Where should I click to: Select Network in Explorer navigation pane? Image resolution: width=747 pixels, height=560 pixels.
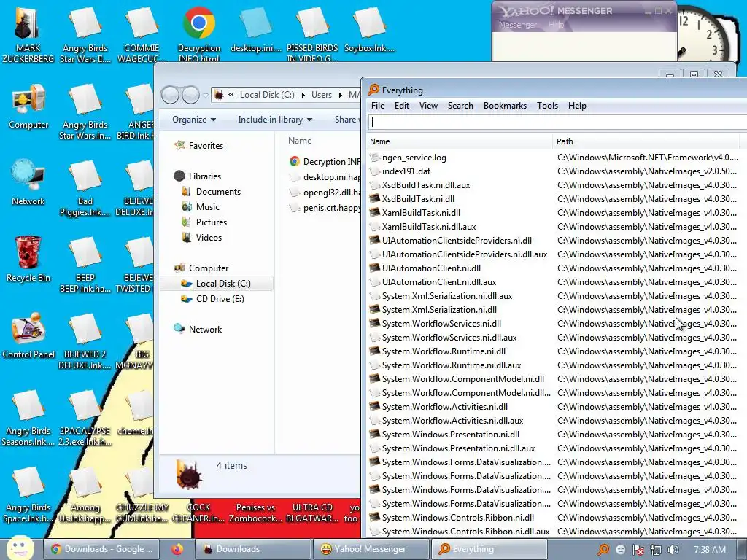coord(205,329)
